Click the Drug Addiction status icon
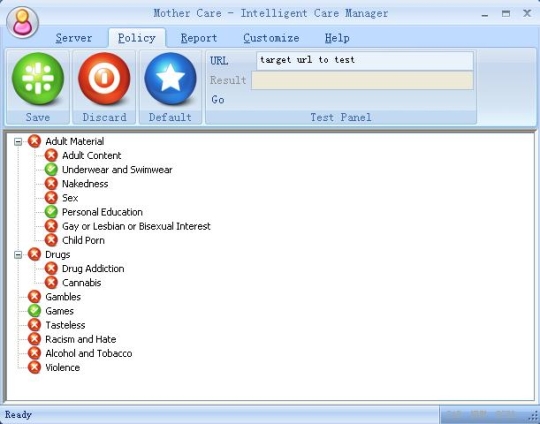The image size is (540, 424). pyautogui.click(x=51, y=268)
